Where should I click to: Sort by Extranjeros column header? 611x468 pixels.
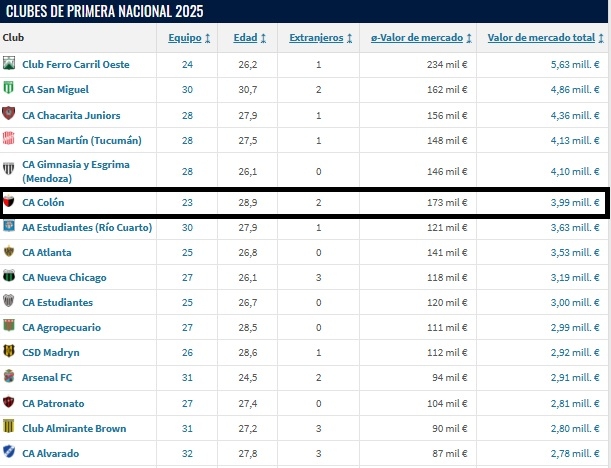[321, 38]
